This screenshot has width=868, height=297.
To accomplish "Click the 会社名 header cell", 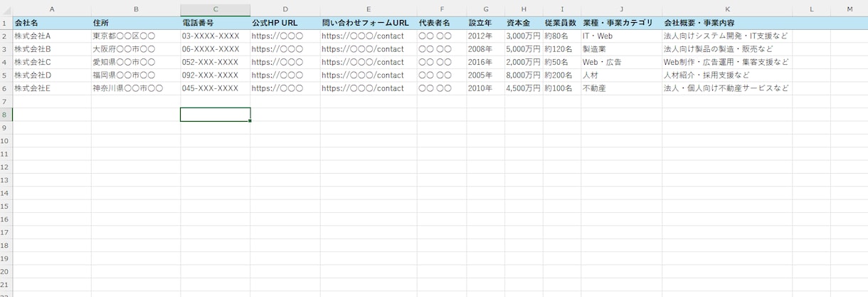I will (52, 23).
